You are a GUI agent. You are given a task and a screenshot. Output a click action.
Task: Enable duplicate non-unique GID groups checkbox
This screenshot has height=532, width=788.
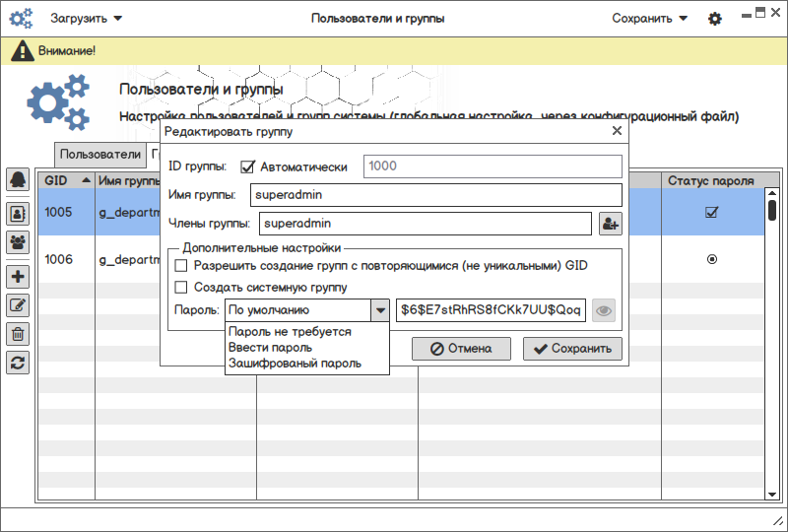(x=180, y=266)
